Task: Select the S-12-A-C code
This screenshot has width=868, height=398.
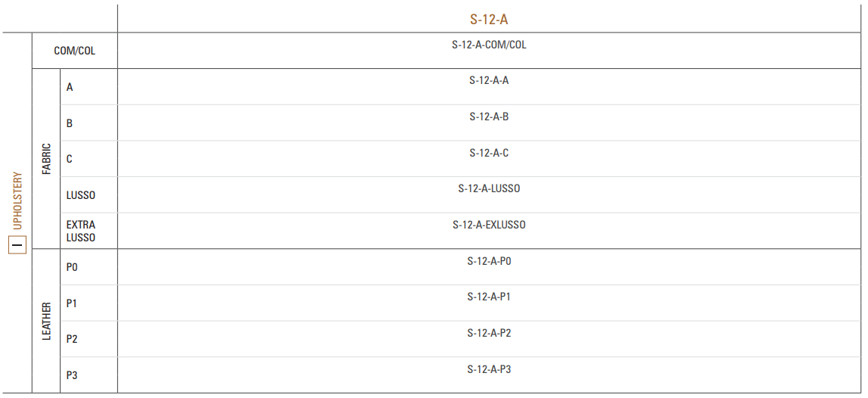Action: click(x=489, y=153)
